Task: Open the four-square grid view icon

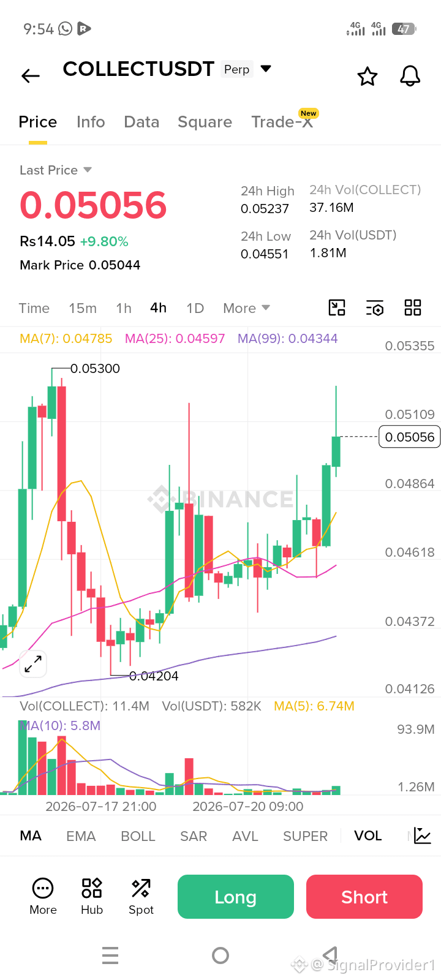Action: pos(413,307)
